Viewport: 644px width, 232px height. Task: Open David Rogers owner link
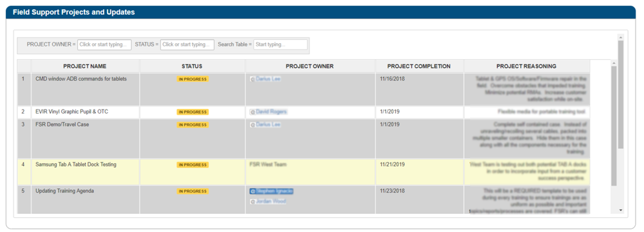tap(268, 111)
